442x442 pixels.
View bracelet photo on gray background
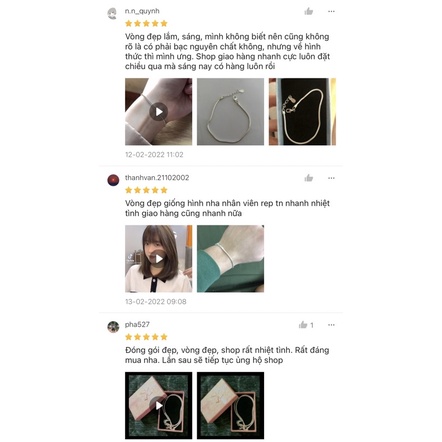[230, 112]
